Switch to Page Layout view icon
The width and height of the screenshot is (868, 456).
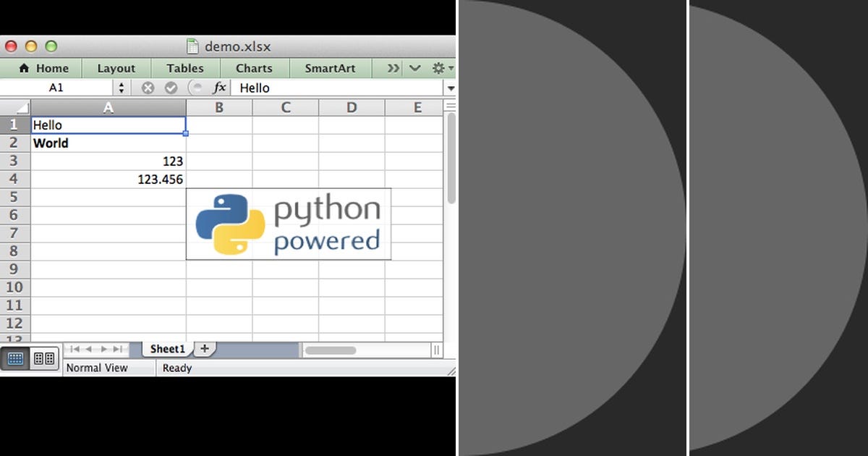point(46,358)
